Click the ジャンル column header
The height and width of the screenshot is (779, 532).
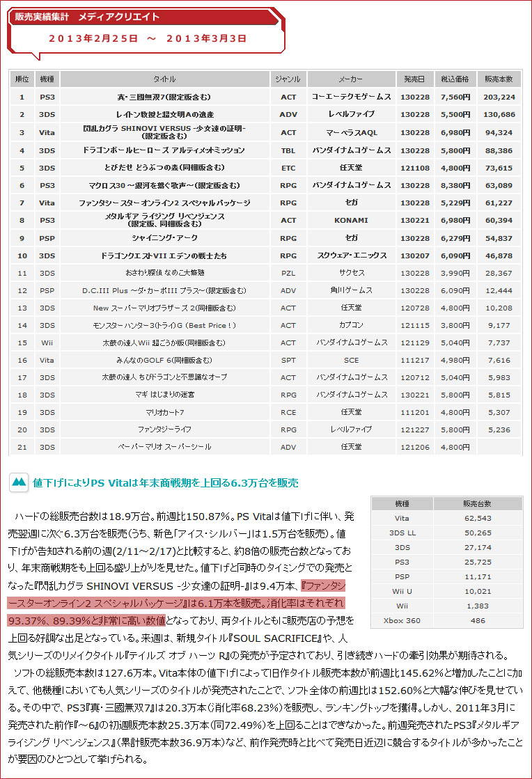click(288, 79)
